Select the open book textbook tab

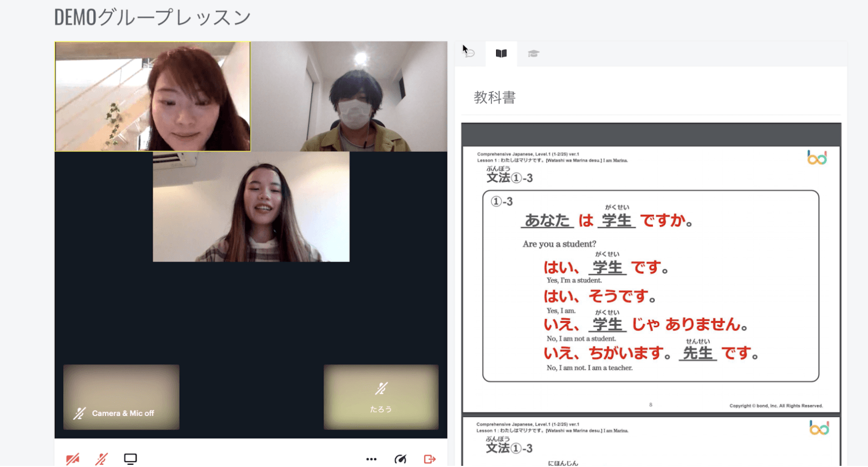(x=501, y=53)
